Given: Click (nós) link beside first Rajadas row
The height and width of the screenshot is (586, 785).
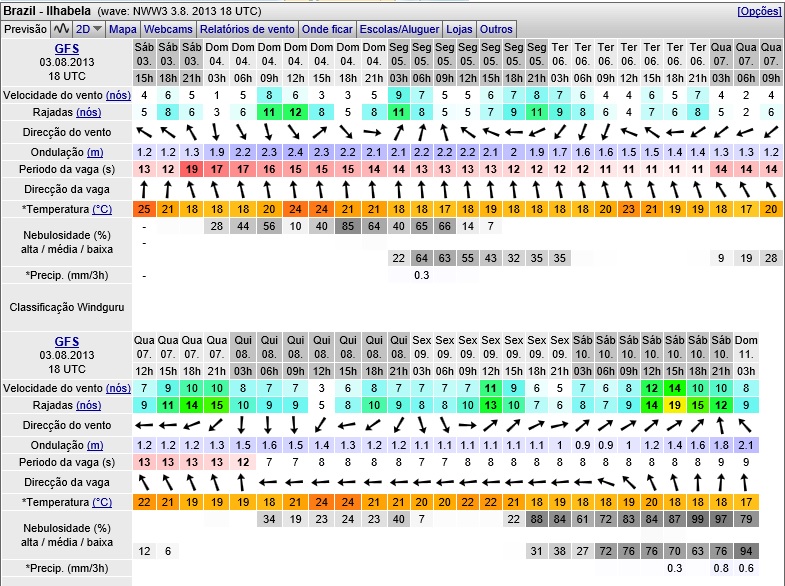Looking at the screenshot, I should [89, 112].
